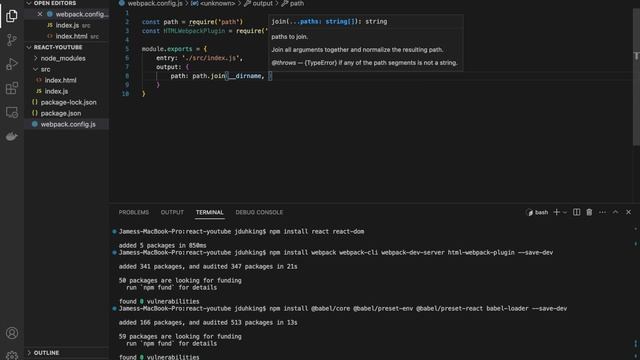Split the terminal panel
Viewport: 640px width, 360px height.
coord(576,212)
